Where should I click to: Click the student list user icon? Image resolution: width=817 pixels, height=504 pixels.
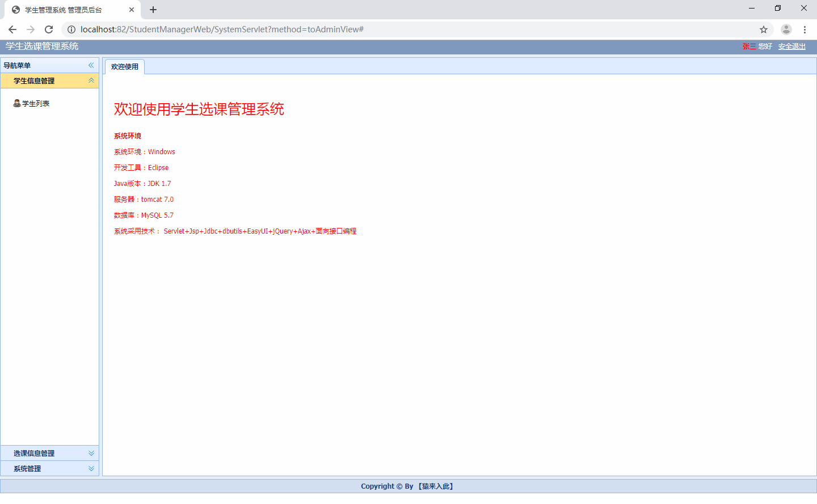pos(17,103)
